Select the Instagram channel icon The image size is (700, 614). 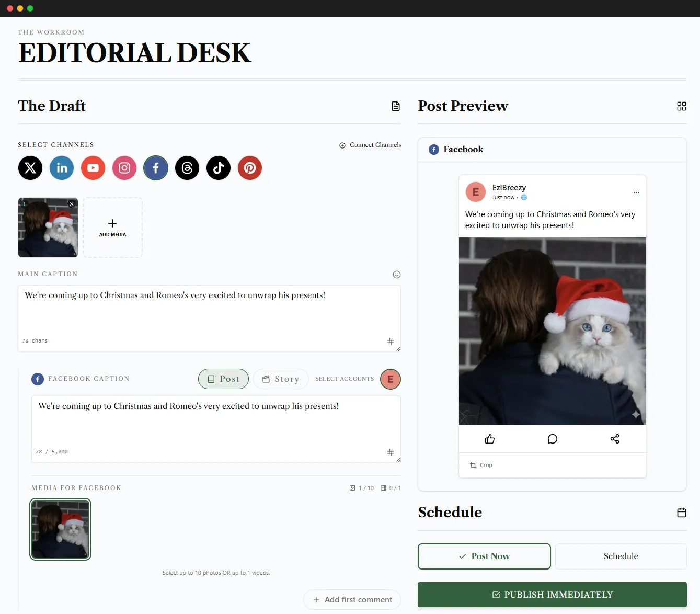click(x=124, y=168)
